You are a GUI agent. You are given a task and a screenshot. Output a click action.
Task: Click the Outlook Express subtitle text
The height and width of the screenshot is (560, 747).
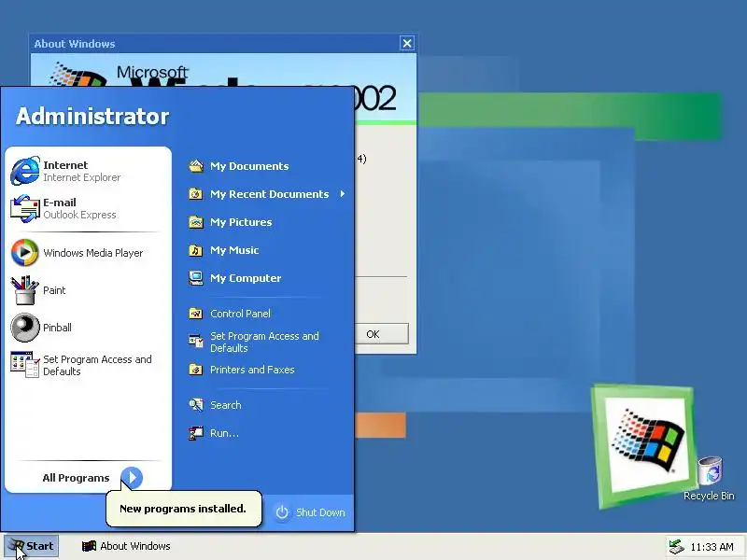point(79,215)
